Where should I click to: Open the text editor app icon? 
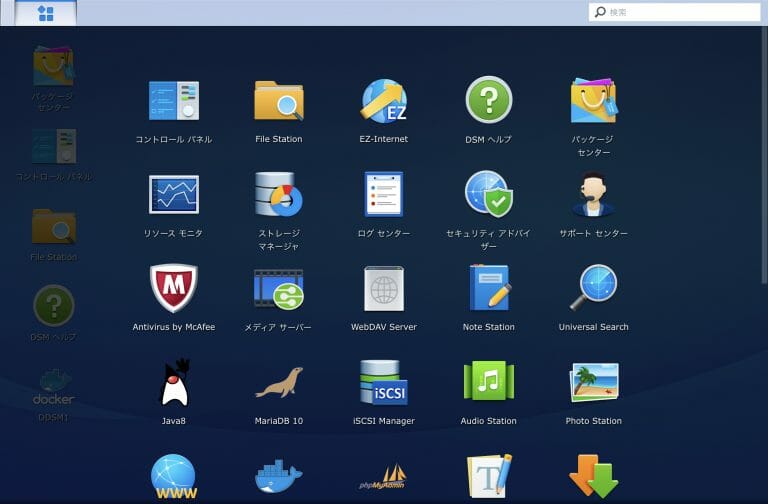489,477
